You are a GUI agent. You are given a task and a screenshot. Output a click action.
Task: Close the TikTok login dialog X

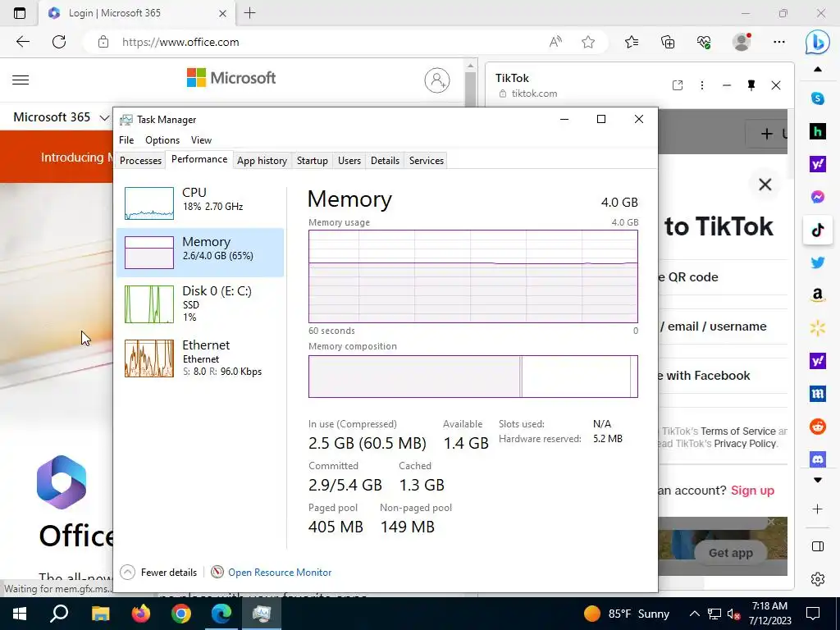765,185
